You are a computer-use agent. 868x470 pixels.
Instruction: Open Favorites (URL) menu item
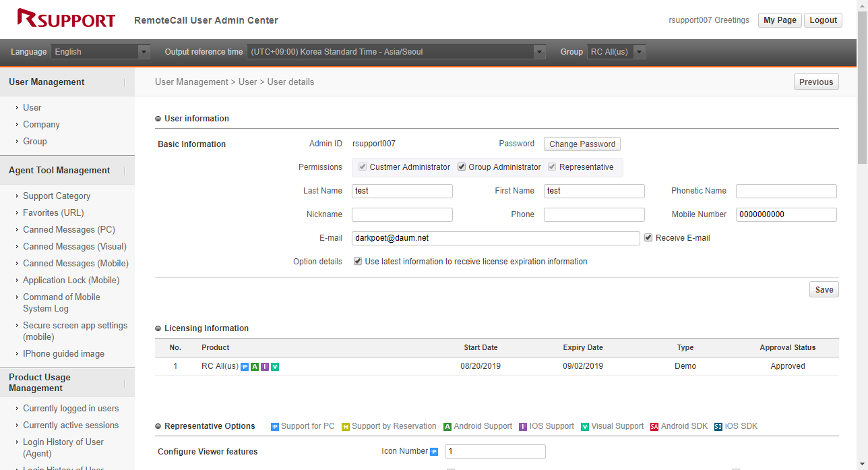[x=53, y=213]
